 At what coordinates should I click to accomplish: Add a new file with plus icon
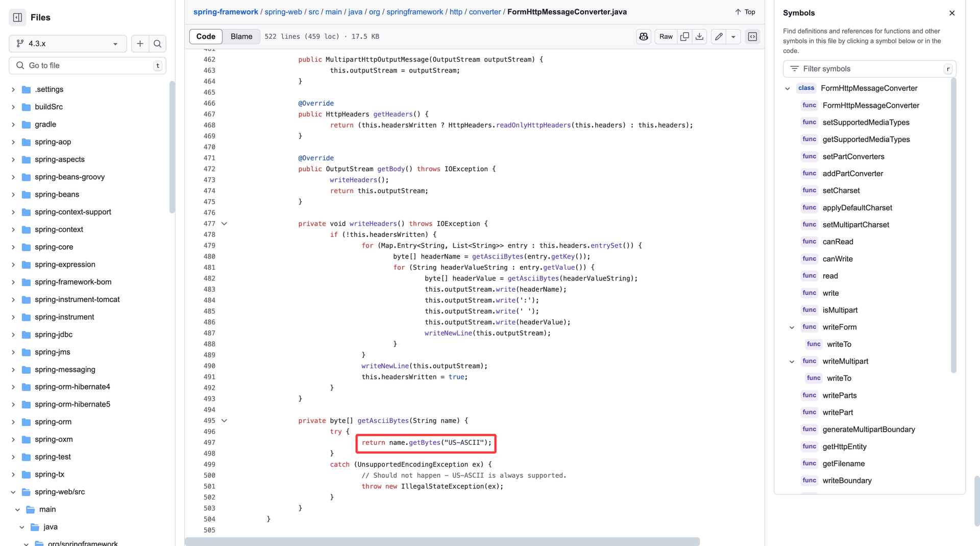pyautogui.click(x=140, y=43)
